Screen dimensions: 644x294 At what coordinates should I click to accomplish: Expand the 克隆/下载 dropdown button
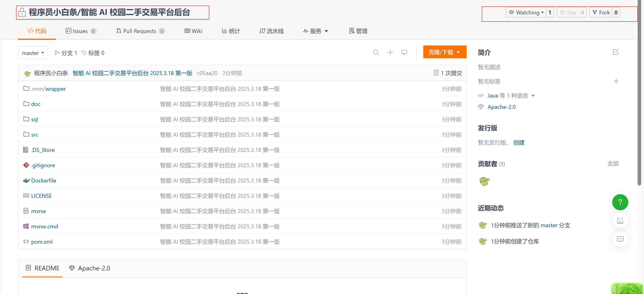(x=445, y=52)
